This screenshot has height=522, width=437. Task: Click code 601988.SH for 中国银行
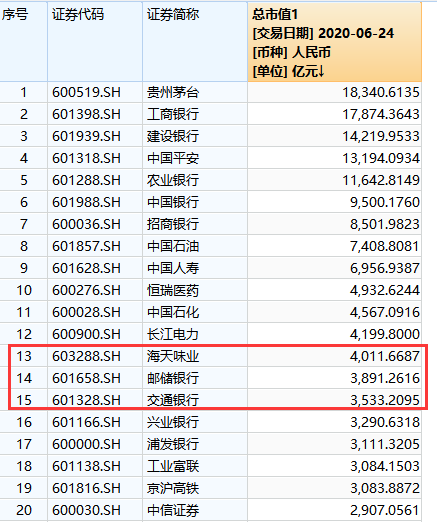point(95,202)
